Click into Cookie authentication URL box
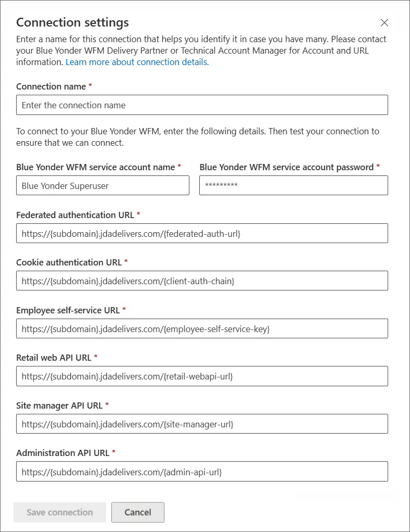The image size is (410, 532). point(202,281)
